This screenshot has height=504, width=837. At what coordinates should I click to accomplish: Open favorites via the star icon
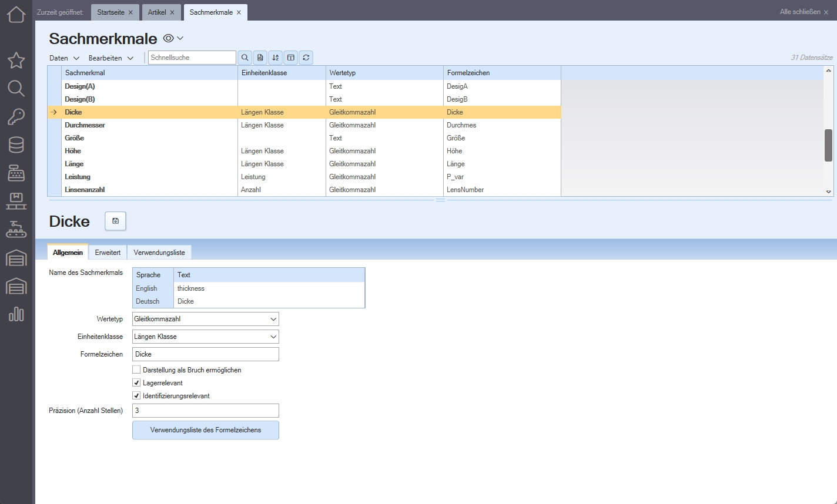pos(16,60)
